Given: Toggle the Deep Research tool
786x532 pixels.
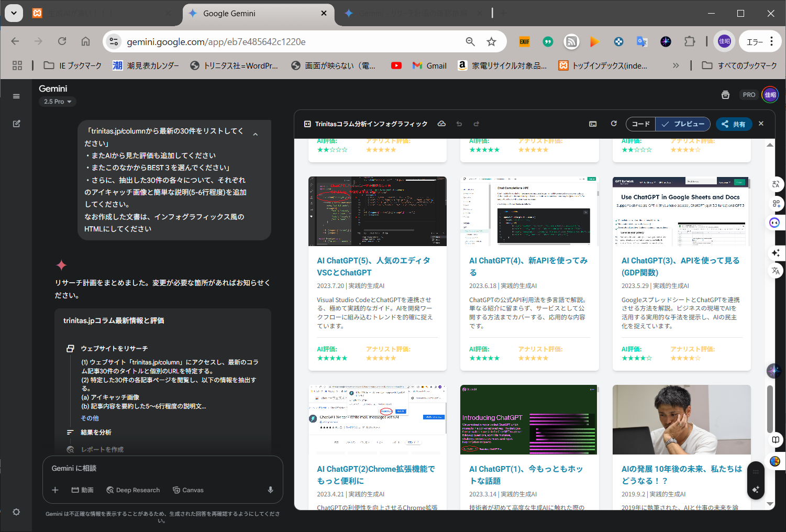Looking at the screenshot, I should click(x=133, y=490).
